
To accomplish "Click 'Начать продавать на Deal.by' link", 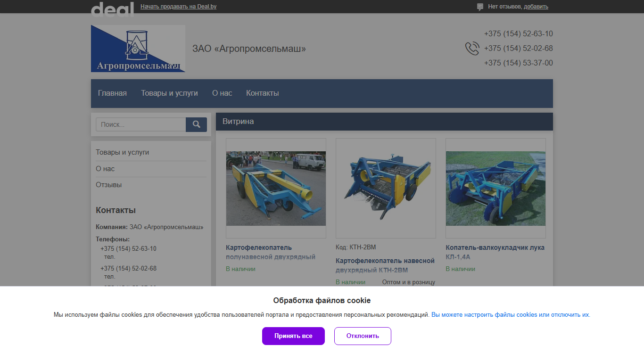I will pyautogui.click(x=179, y=7).
